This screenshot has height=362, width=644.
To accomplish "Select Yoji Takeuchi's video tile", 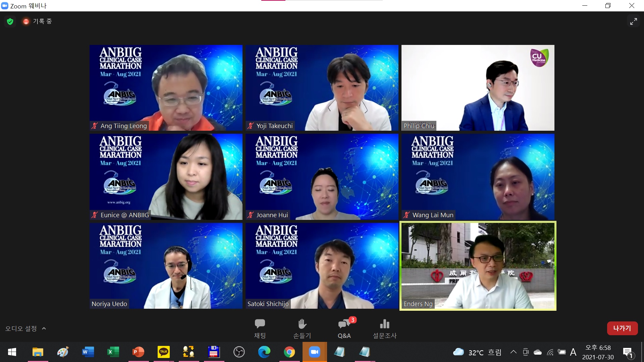I will click(322, 88).
